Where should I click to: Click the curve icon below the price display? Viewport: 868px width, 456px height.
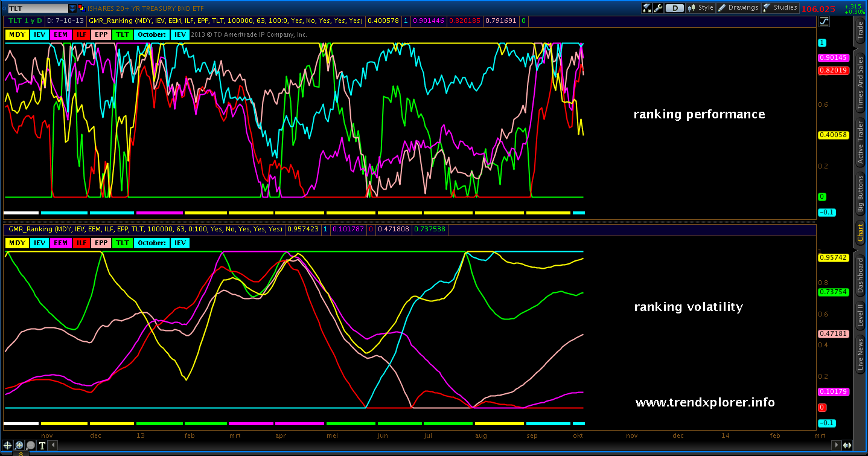pyautogui.click(x=824, y=22)
